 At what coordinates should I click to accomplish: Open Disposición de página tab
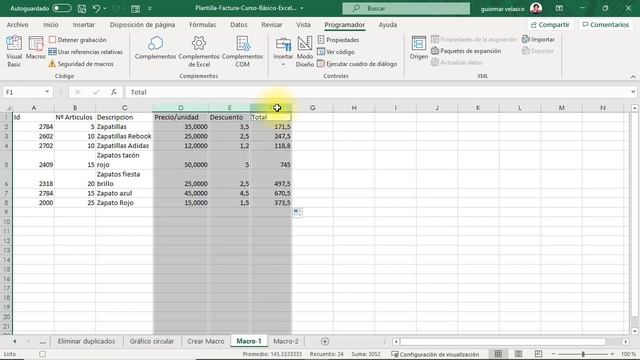[142, 24]
